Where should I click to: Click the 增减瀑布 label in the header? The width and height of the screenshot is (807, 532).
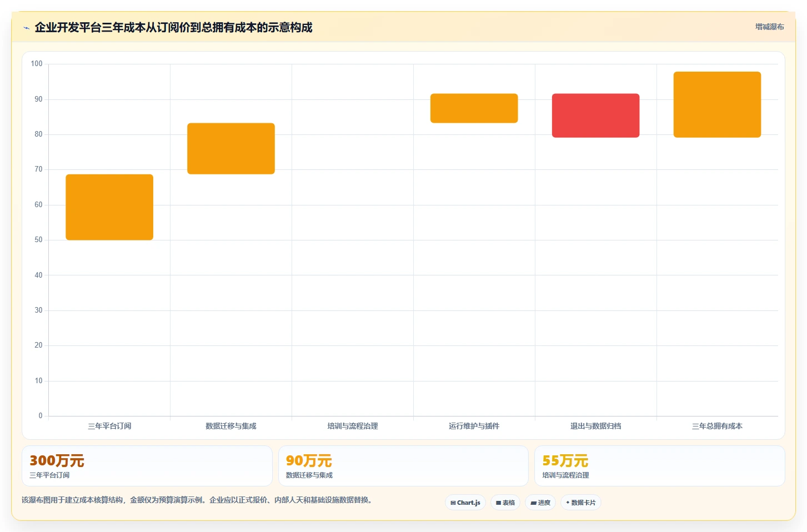pyautogui.click(x=769, y=27)
